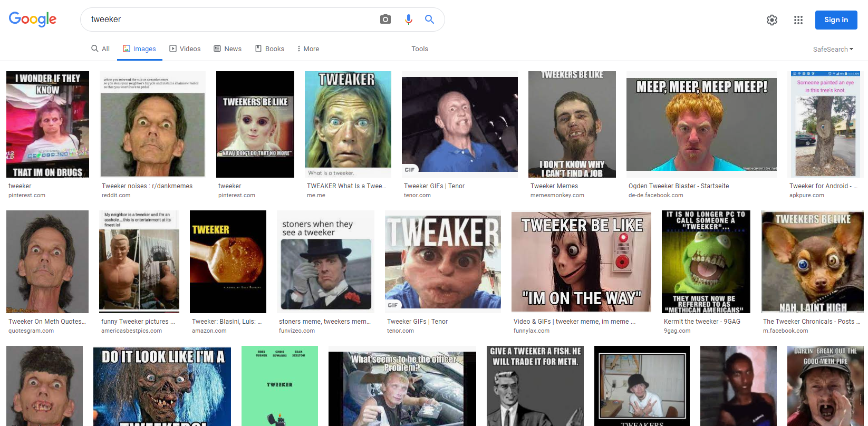The height and width of the screenshot is (426, 868).
Task: Click 'stoners meme, tweekers mem...' title
Action: pos(325,322)
